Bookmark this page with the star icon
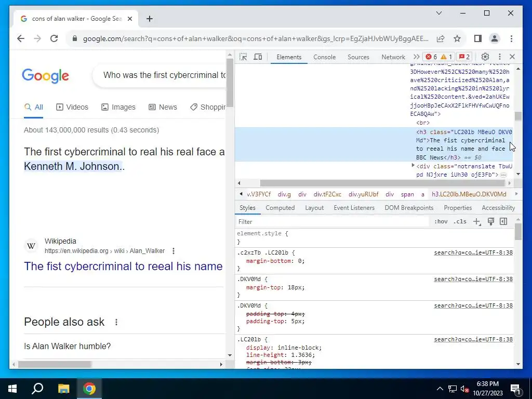 pyautogui.click(x=457, y=38)
